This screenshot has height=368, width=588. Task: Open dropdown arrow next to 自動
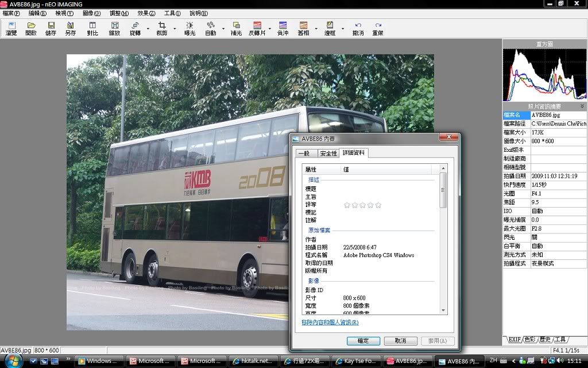223,29
